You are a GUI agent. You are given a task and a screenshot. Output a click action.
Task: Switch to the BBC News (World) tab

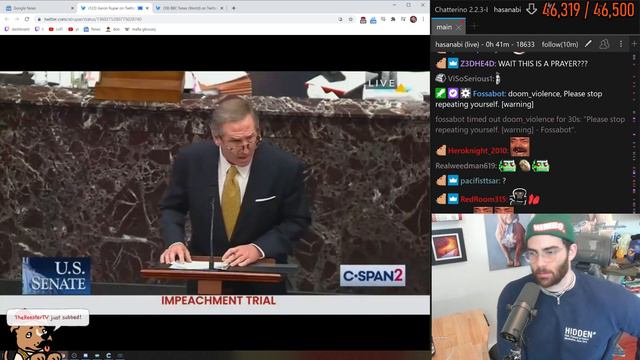(x=189, y=8)
